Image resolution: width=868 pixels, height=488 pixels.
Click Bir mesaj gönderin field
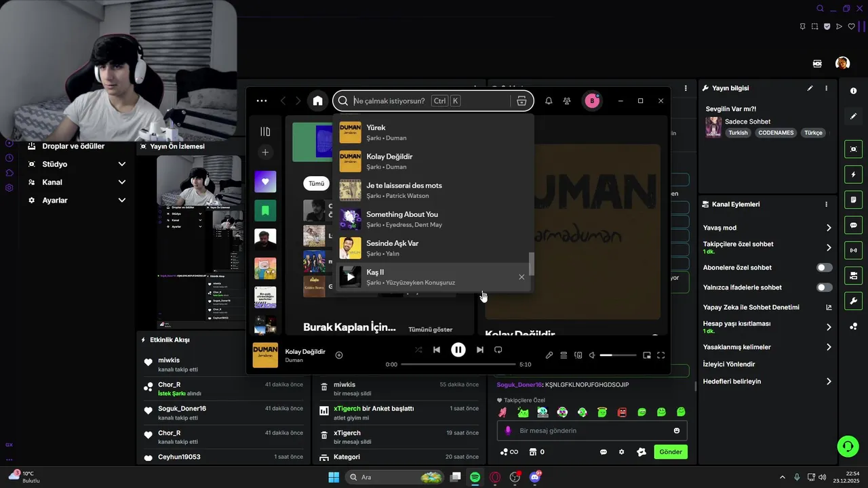tap(592, 430)
